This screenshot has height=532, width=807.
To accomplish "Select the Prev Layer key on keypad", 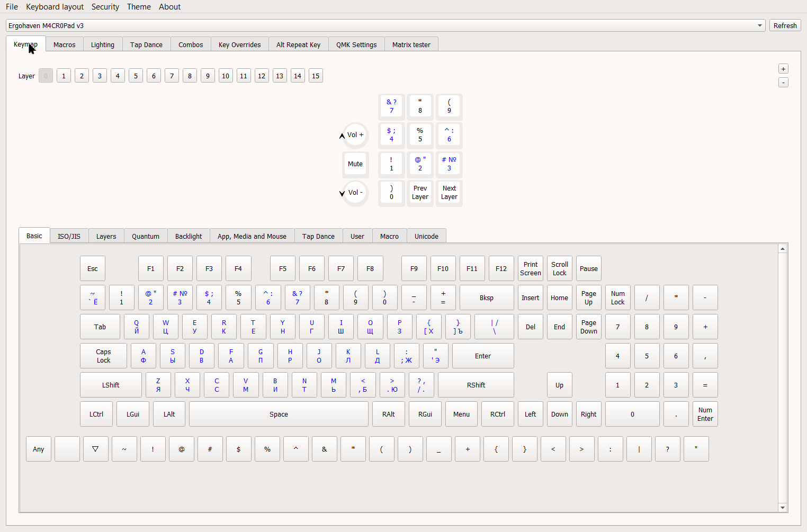I will pos(420,193).
